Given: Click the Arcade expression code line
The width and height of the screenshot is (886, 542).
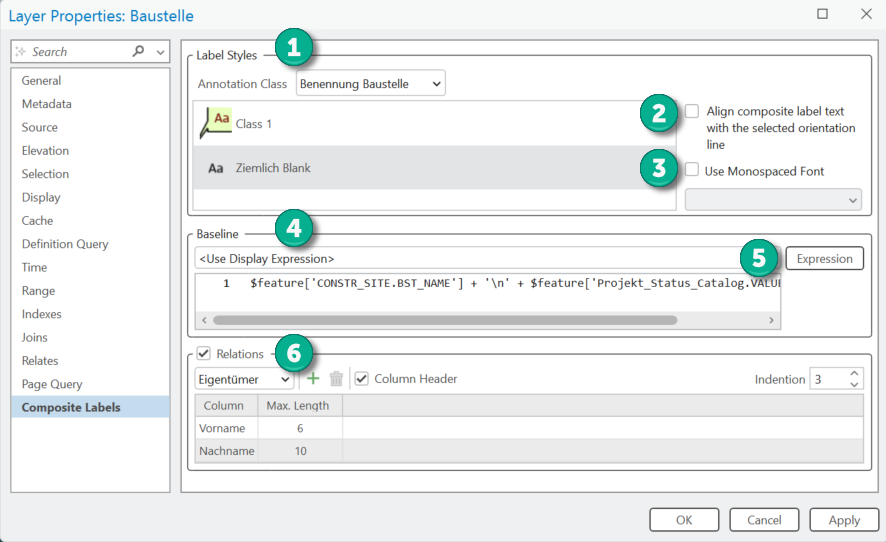Looking at the screenshot, I should 514,283.
